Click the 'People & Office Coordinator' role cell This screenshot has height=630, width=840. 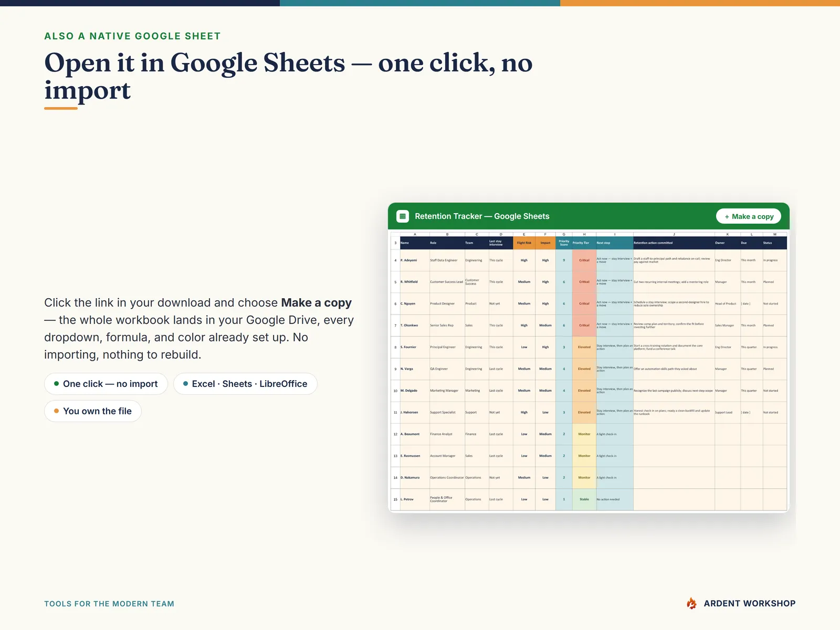(447, 499)
